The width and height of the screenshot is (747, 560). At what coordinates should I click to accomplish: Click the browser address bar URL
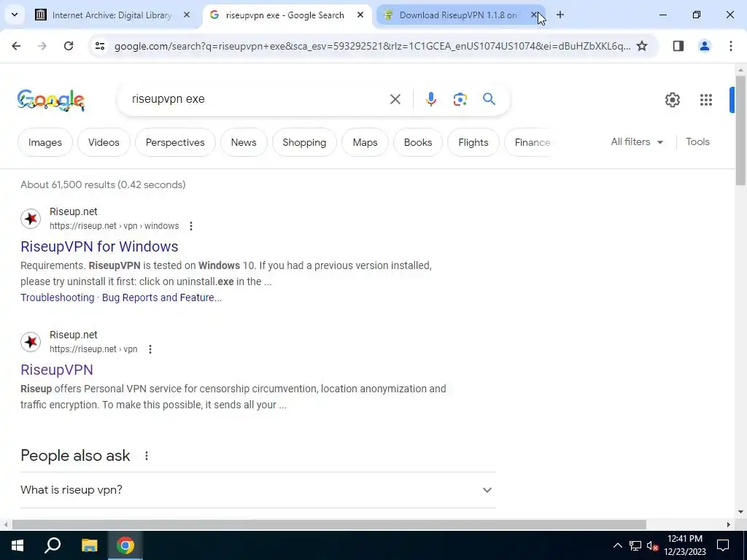373,46
